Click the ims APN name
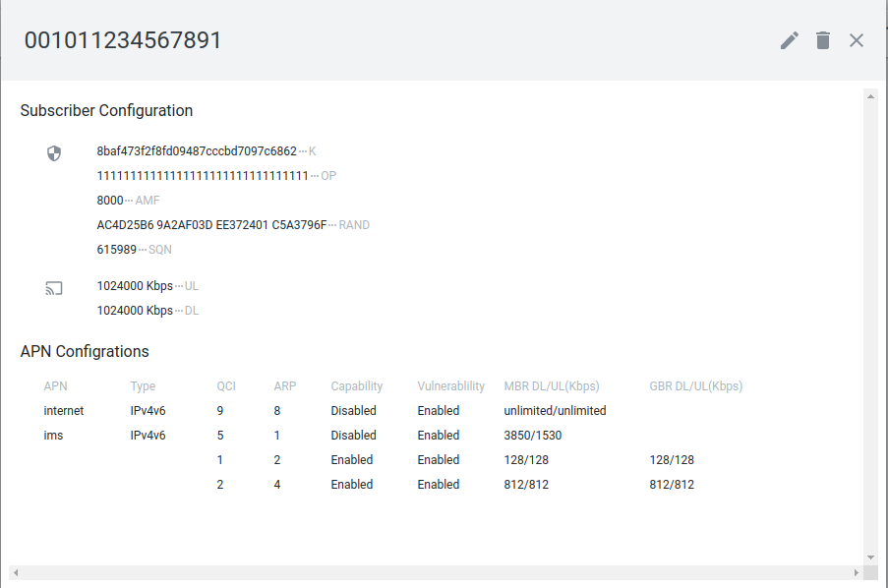 53,435
